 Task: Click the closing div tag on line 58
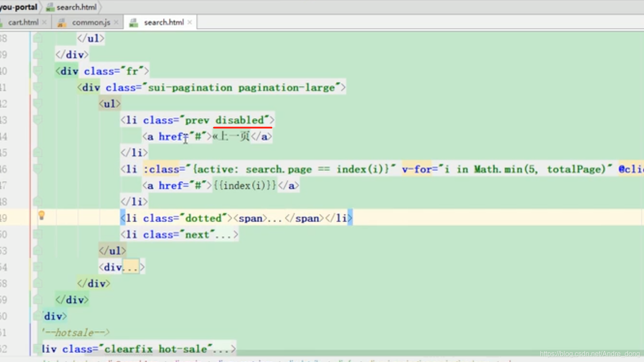tap(93, 284)
